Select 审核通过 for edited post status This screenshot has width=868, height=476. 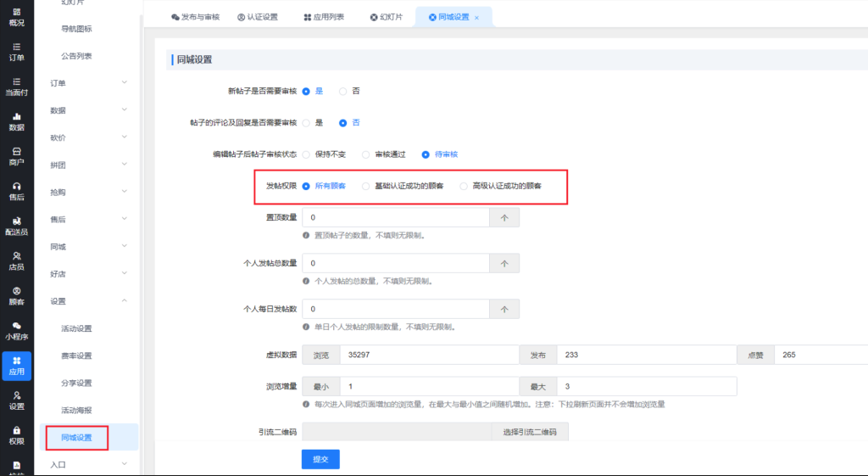point(366,154)
